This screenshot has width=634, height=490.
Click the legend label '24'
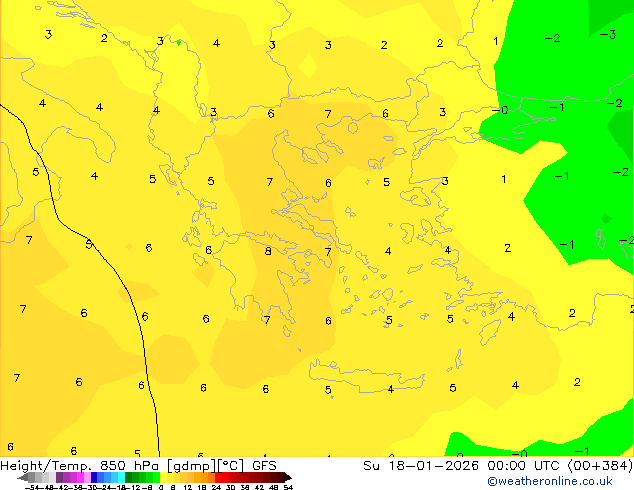coord(216,487)
